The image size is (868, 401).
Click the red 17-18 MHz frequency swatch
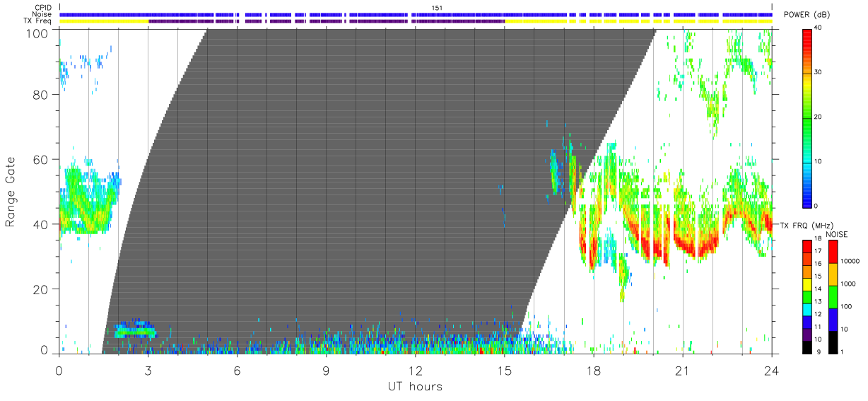point(807,247)
